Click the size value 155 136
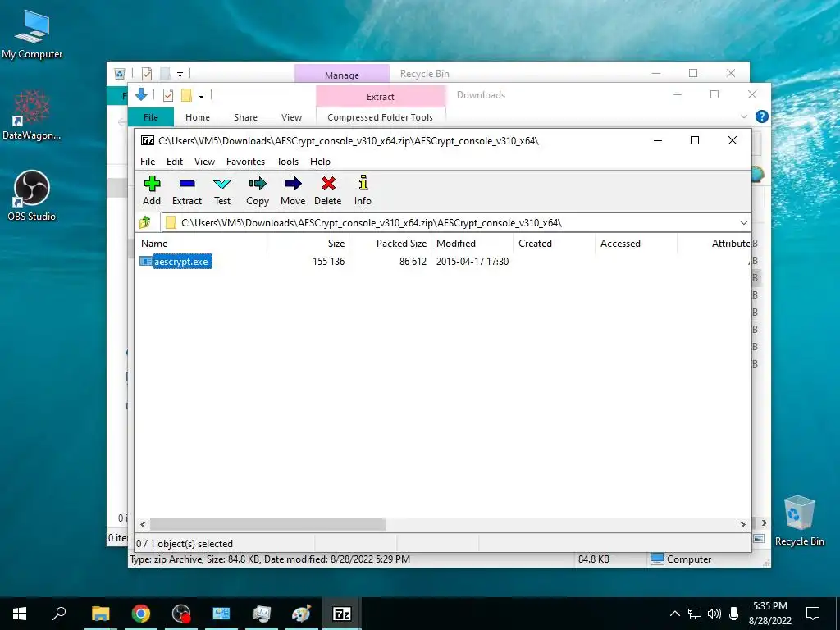The image size is (840, 630). point(328,262)
